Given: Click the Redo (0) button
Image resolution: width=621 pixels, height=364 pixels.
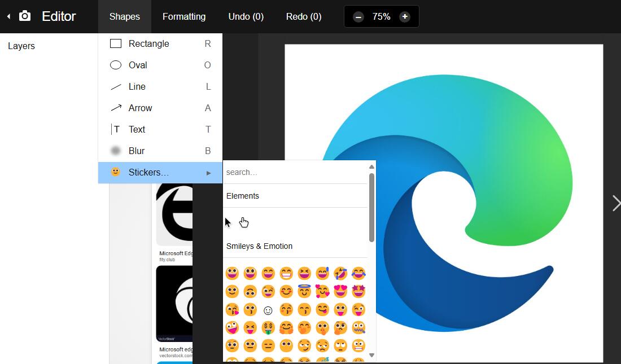Looking at the screenshot, I should point(304,16).
